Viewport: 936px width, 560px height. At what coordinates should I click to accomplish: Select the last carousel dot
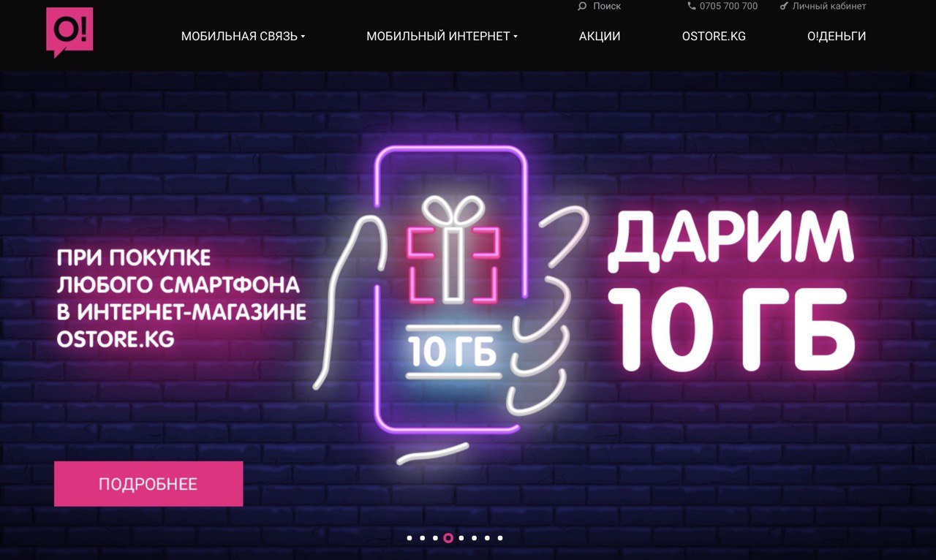[500, 538]
